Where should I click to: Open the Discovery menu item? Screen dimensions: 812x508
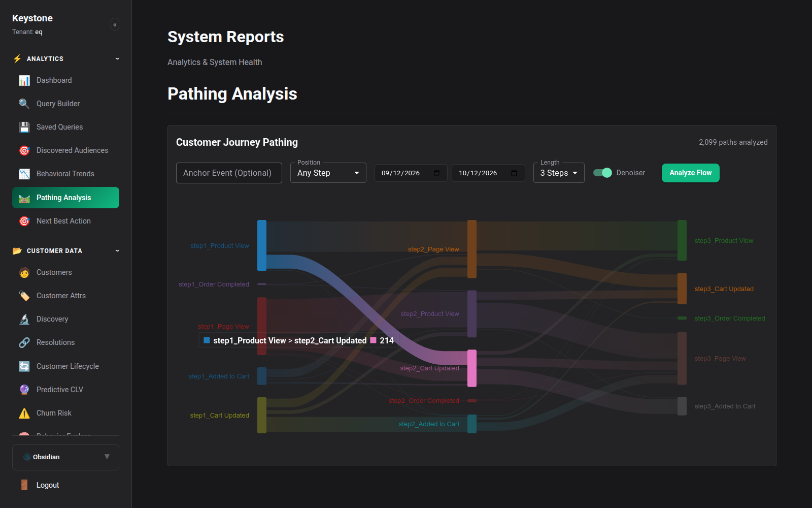tap(65, 319)
